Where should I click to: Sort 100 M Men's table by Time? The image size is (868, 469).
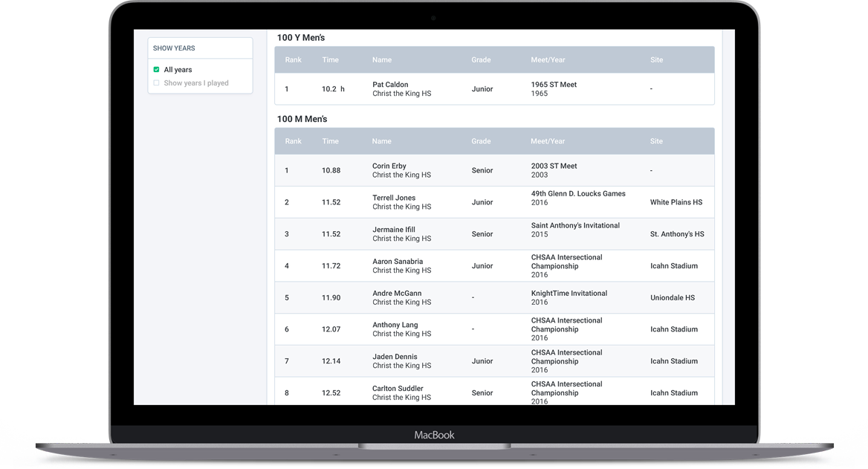[x=330, y=141]
